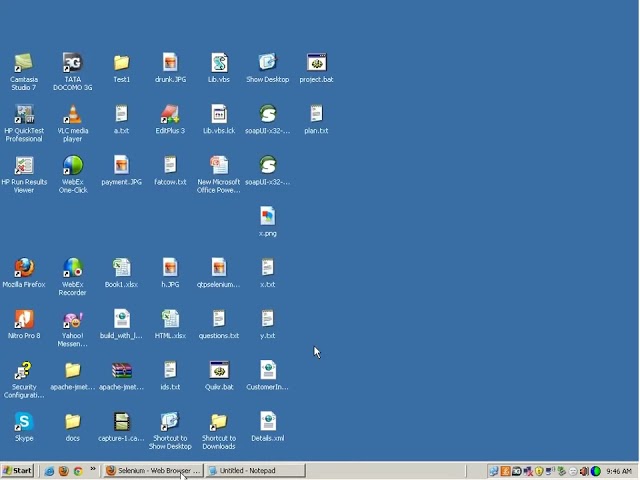Switch to Untitled - Notepad taskbar button
Image resolution: width=640 pixels, height=480 pixels.
255,471
